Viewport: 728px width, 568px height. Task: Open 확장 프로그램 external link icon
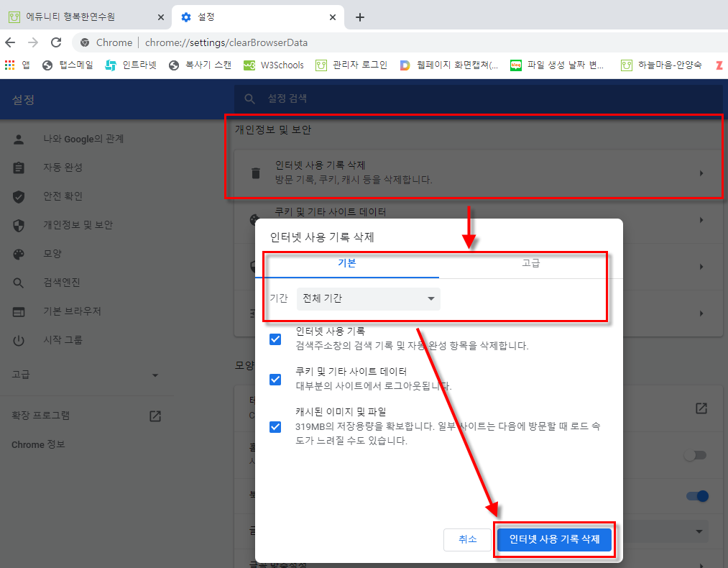tap(155, 416)
